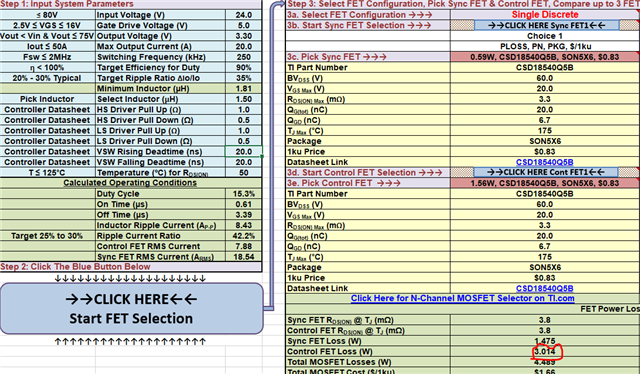This screenshot has height=374, width=640.
Task: Select the LS Driver Pull Down value
Action: [x=244, y=141]
